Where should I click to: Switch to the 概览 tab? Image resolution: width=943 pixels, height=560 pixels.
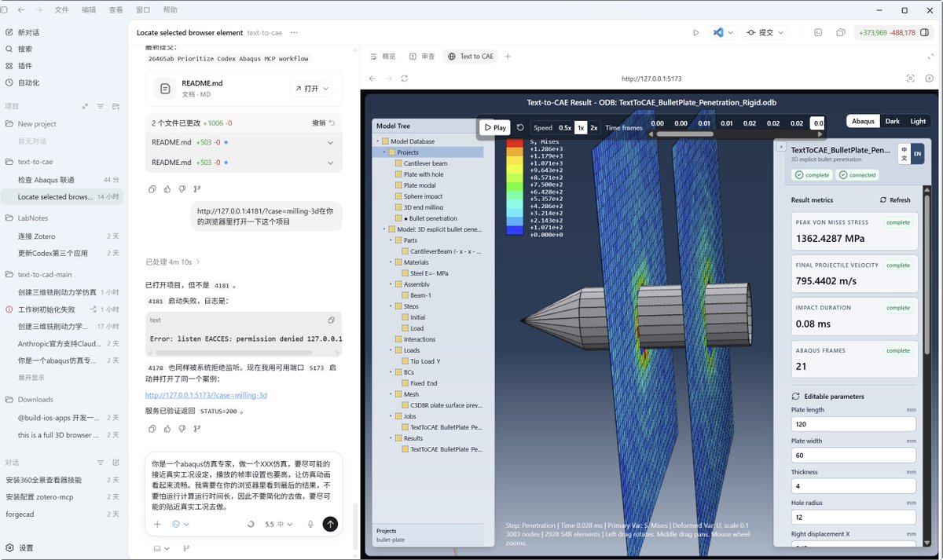pyautogui.click(x=383, y=57)
